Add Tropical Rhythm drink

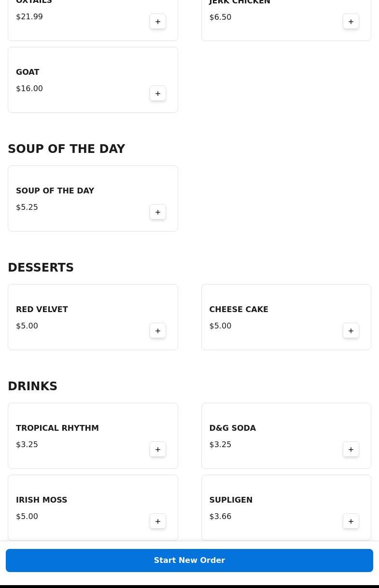pos(158,450)
